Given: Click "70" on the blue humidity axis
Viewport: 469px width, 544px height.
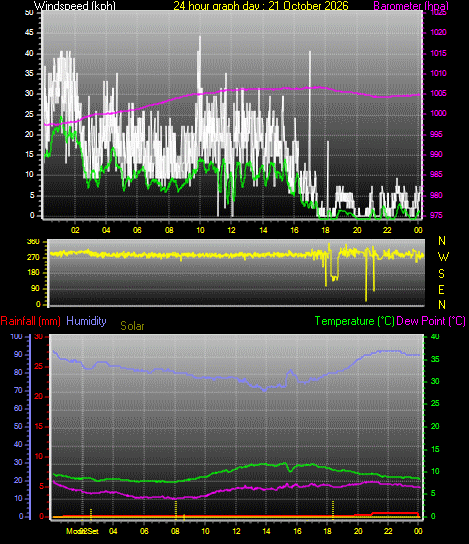Looking at the screenshot, I should point(18,390).
